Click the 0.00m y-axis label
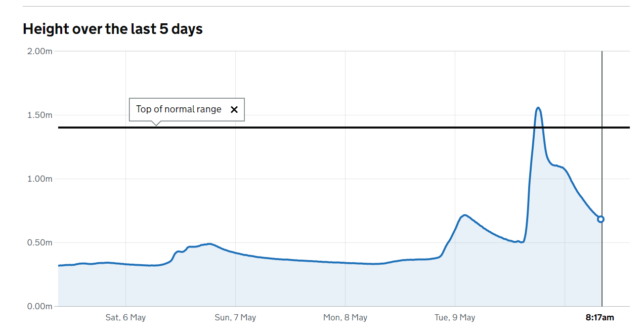 pyautogui.click(x=40, y=306)
